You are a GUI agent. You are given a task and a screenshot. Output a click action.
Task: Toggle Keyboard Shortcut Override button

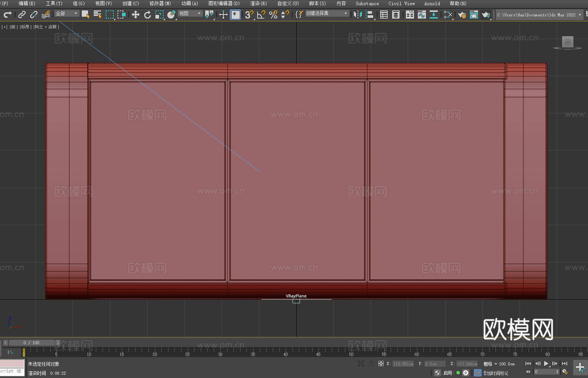point(235,14)
